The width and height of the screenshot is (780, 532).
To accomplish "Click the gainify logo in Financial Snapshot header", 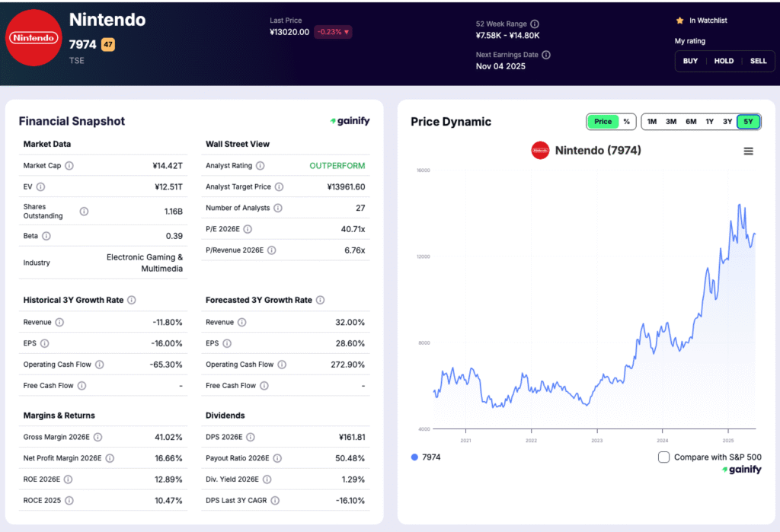I will (x=350, y=121).
